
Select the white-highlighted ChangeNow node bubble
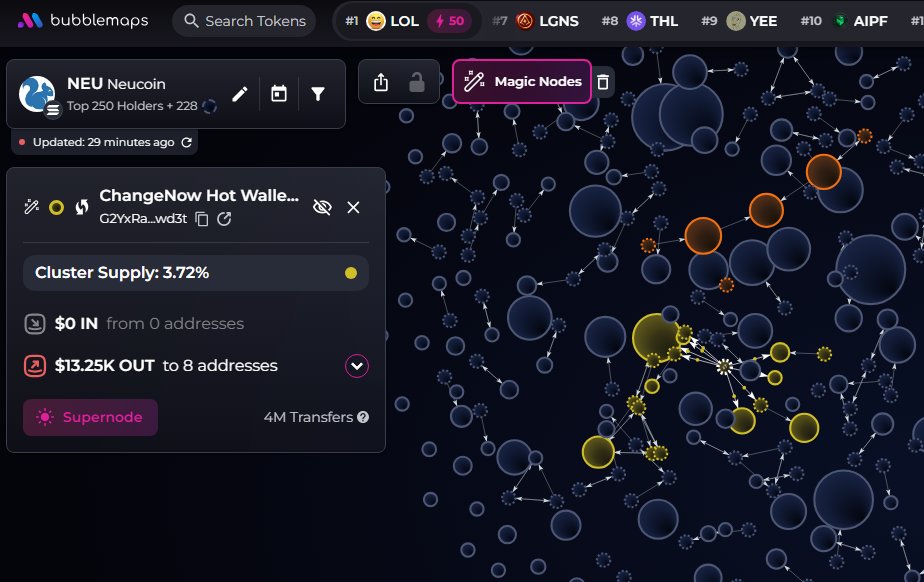click(x=724, y=366)
